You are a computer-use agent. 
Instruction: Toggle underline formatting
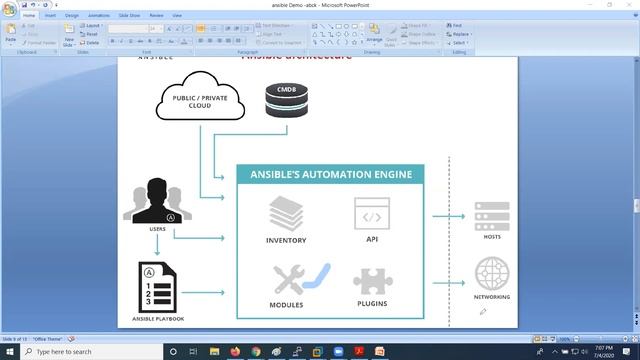pos(131,41)
